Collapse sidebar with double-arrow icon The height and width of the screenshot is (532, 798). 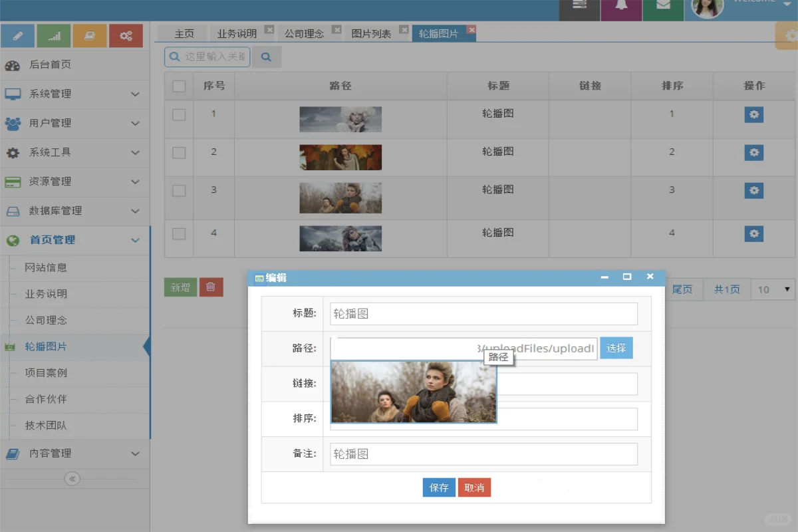pyautogui.click(x=72, y=479)
